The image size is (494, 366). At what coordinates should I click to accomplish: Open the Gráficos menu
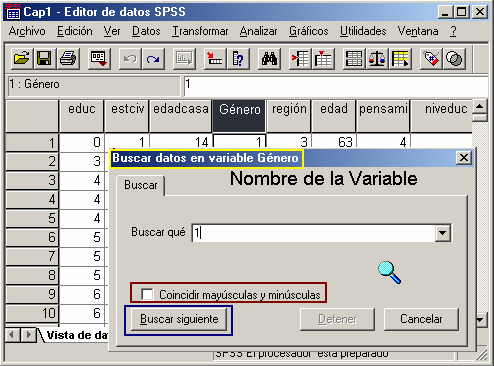(x=308, y=31)
